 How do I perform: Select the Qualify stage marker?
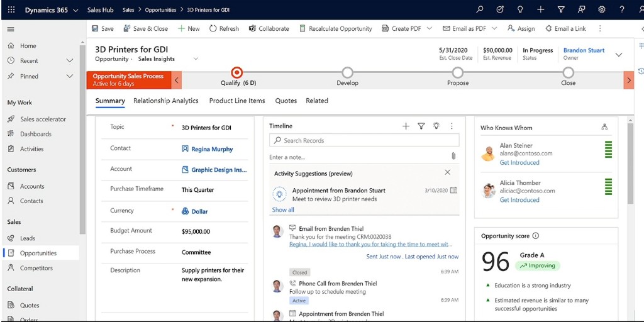[x=236, y=73]
